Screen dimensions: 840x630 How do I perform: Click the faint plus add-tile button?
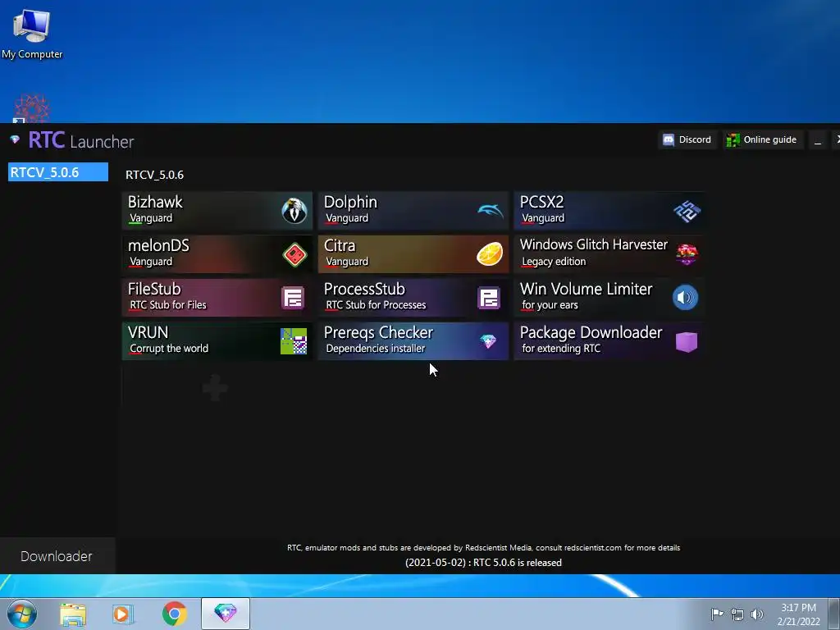(x=215, y=388)
